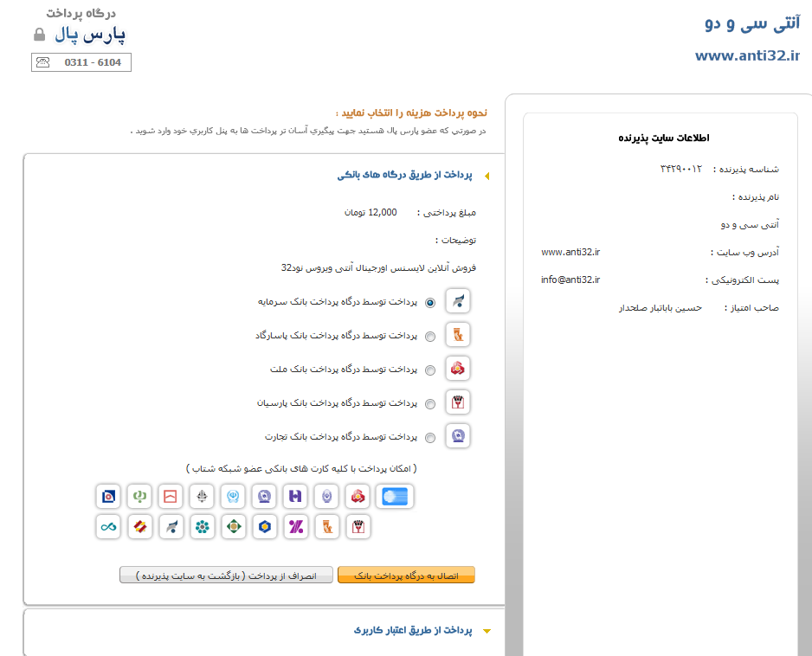Expand the pay via user credit section
The width and height of the screenshot is (812, 656).
487,631
